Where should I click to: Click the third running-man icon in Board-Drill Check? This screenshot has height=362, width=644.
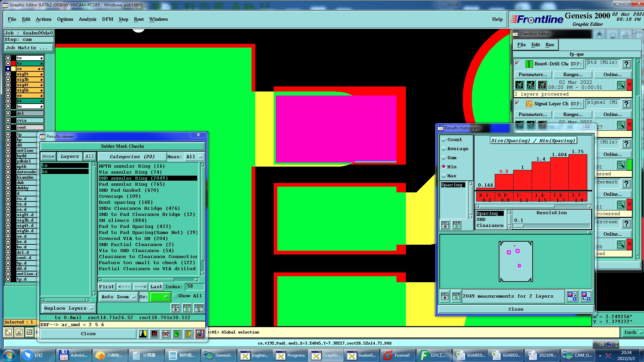[542, 85]
